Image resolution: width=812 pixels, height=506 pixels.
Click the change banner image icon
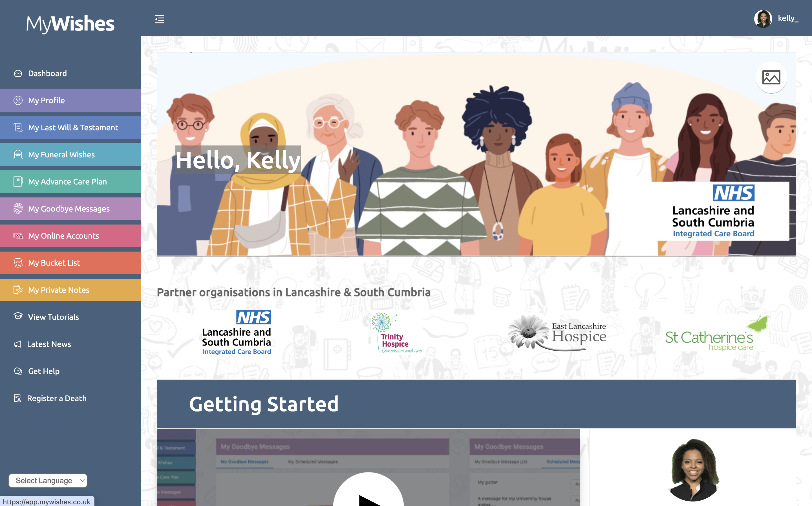(x=771, y=77)
